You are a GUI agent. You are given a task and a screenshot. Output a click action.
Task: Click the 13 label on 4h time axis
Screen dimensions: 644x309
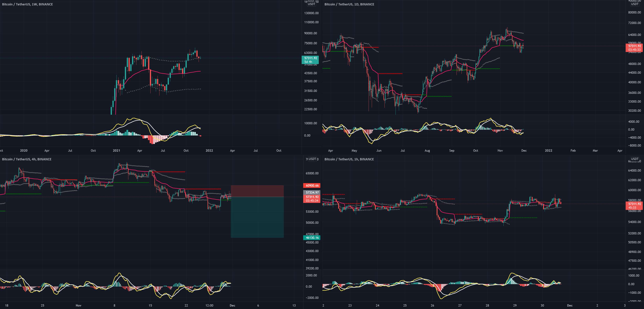coord(294,305)
